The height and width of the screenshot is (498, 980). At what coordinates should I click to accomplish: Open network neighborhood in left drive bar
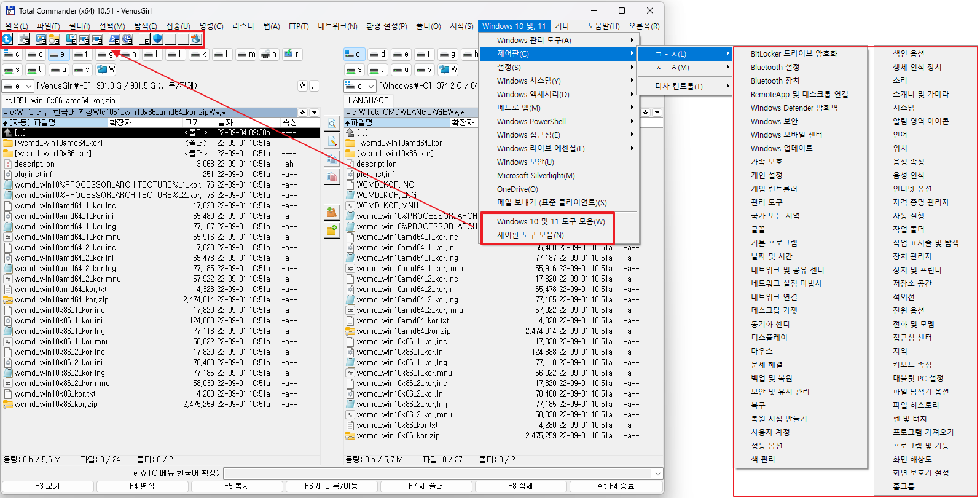pyautogui.click(x=106, y=69)
